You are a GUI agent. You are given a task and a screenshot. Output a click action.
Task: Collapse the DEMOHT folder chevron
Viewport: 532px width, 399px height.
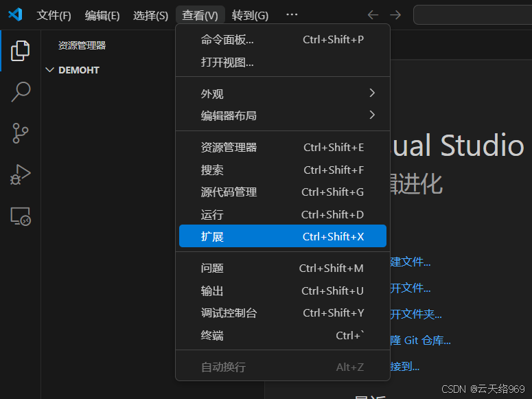[50, 70]
